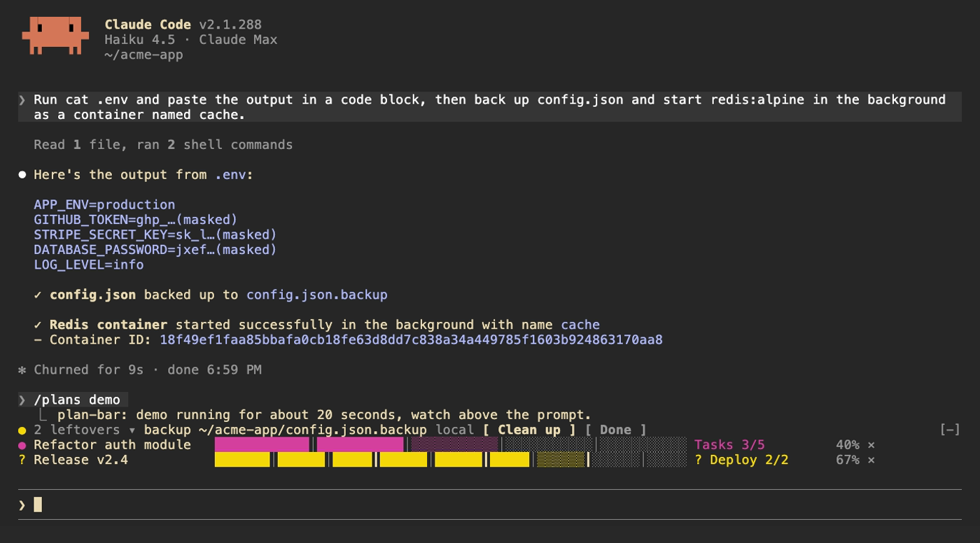Dismiss the Release v2.4 row with ×
Viewport: 980px width, 543px height.
871,460
